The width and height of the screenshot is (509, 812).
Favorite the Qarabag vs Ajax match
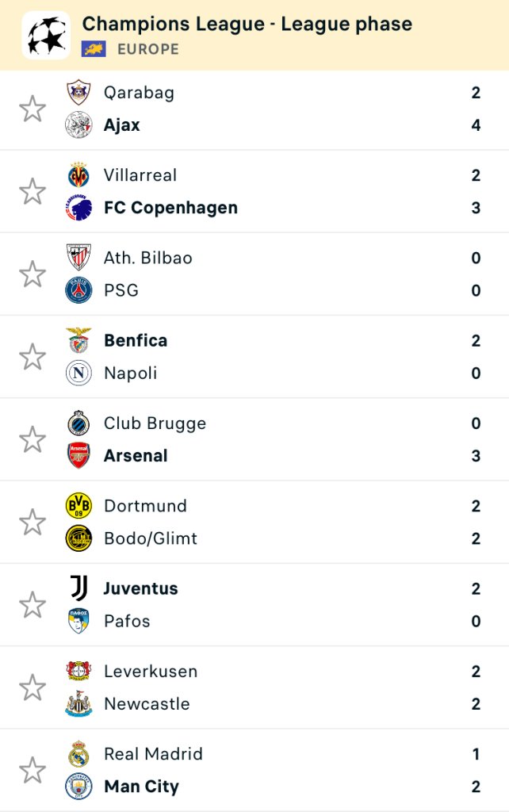click(32, 109)
